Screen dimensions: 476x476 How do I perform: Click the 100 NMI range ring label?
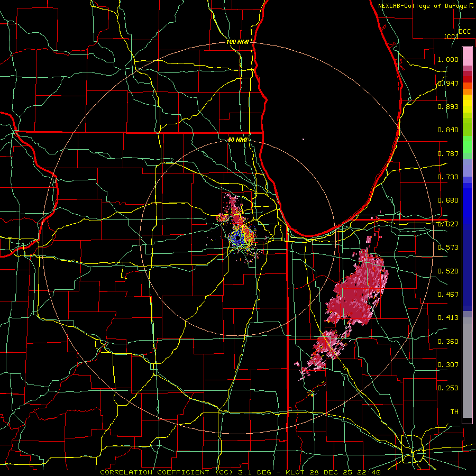(x=237, y=42)
